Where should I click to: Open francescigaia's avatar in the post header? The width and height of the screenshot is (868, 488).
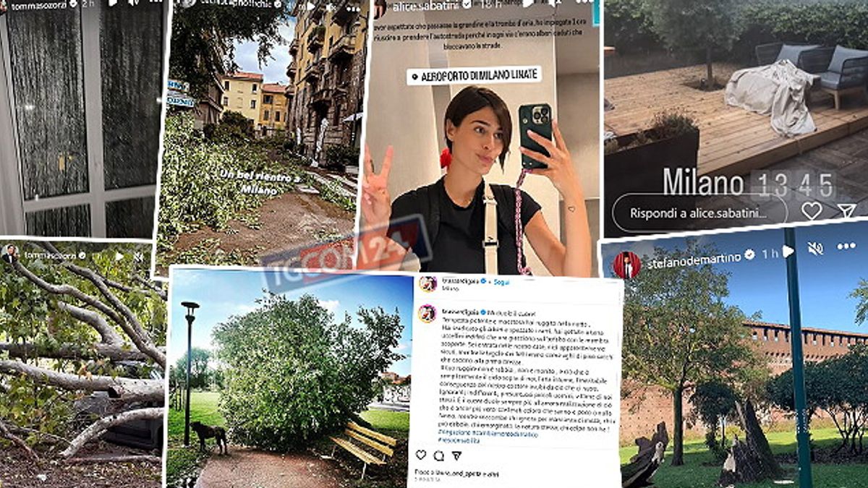click(427, 283)
